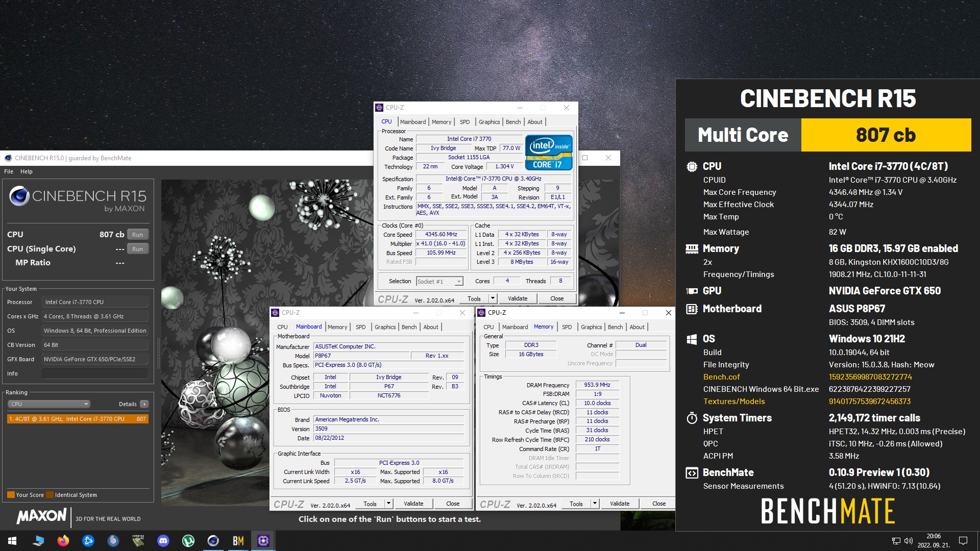Click the 807 cb Multi Core score
Viewport: 980px width, 551px height.
click(886, 135)
